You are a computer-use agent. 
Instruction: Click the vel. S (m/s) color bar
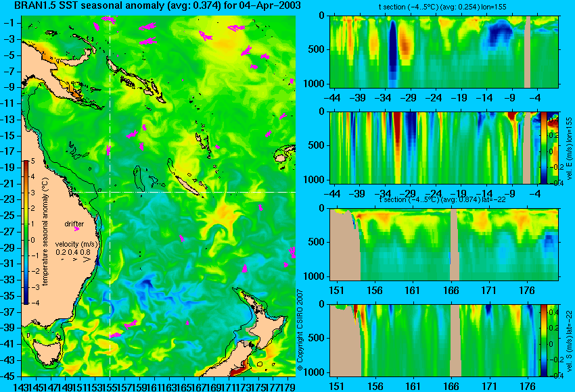pyautogui.click(x=543, y=341)
